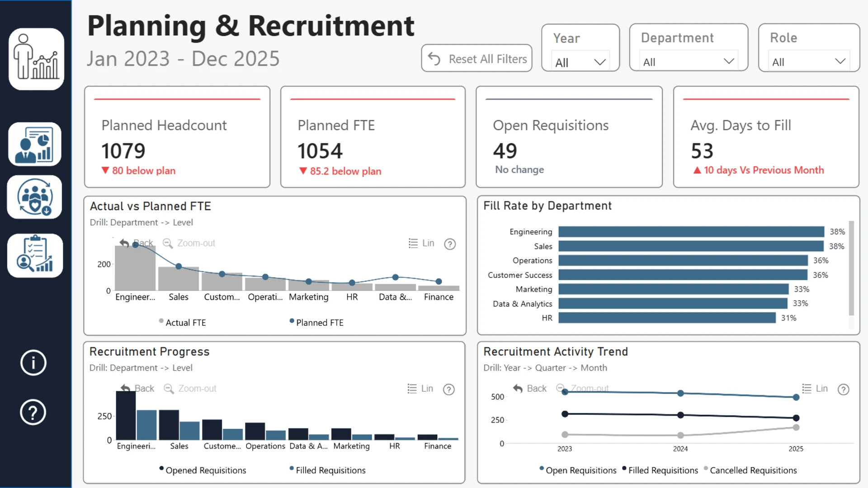868x488 pixels.
Task: Select the HR fill rate bar
Action: point(667,318)
